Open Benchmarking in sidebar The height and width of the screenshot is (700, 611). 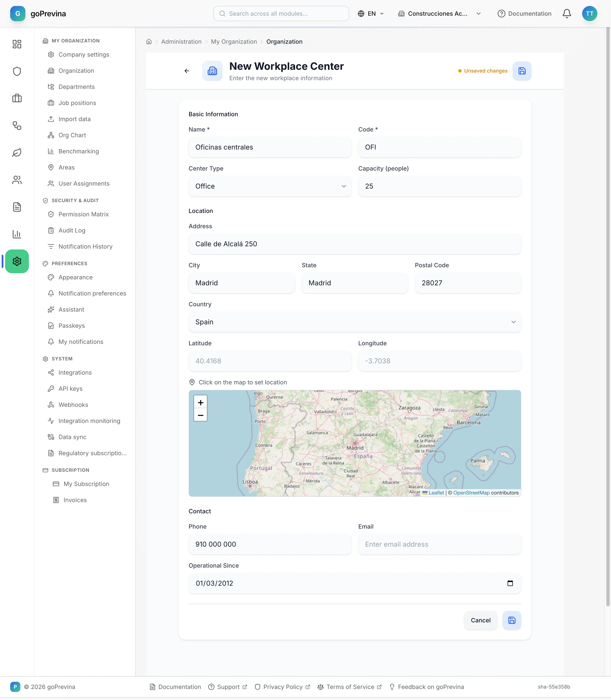click(x=79, y=151)
